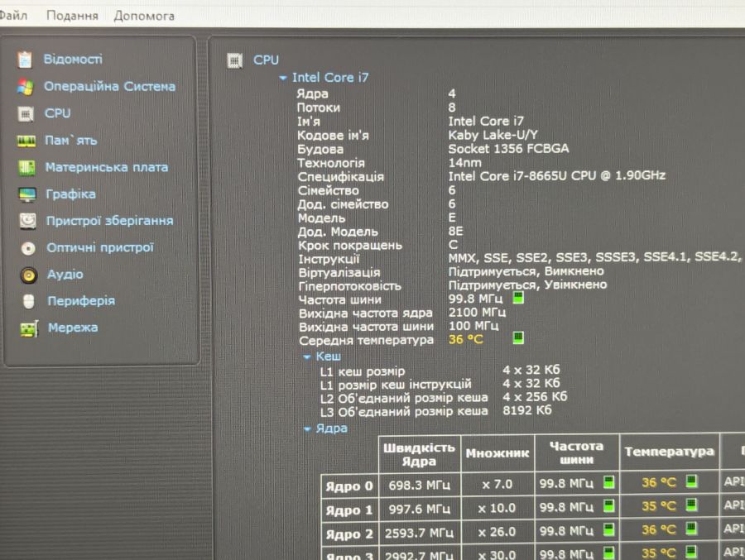Click the Аудіо speaker icon
This screenshot has height=560, width=745.
pos(28,275)
